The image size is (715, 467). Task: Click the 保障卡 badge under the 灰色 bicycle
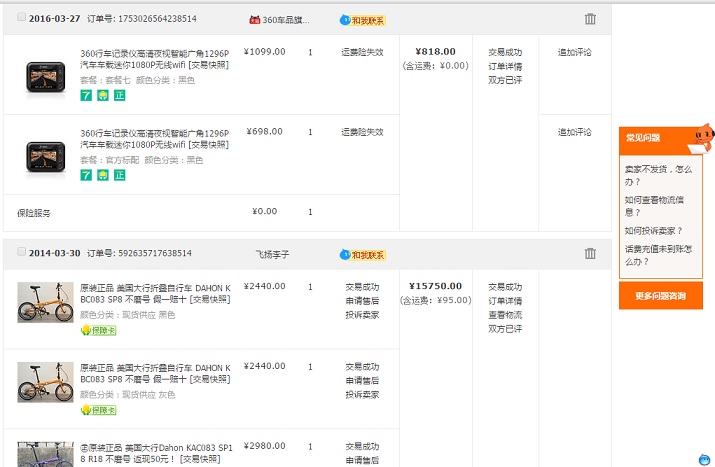pyautogui.click(x=98, y=410)
